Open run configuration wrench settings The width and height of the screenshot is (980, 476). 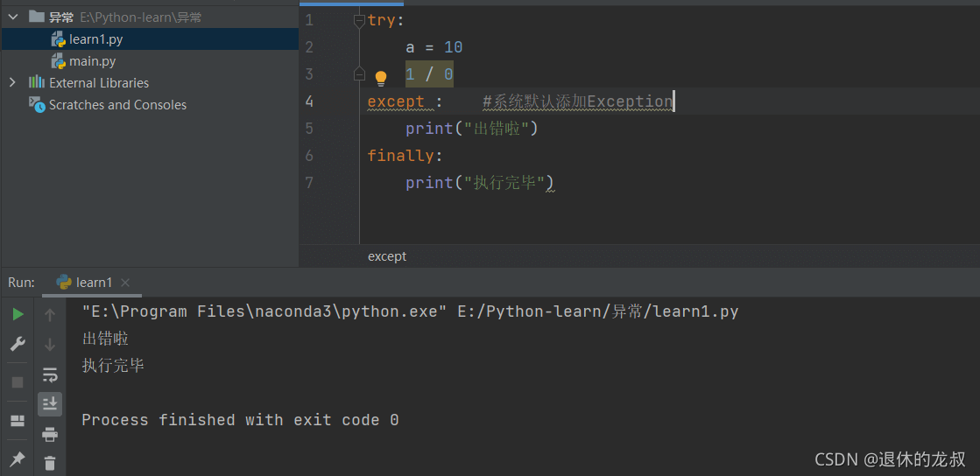18,344
